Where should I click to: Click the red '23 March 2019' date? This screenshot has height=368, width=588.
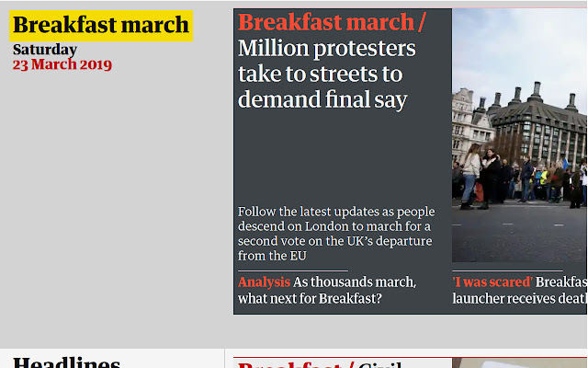tap(62, 64)
